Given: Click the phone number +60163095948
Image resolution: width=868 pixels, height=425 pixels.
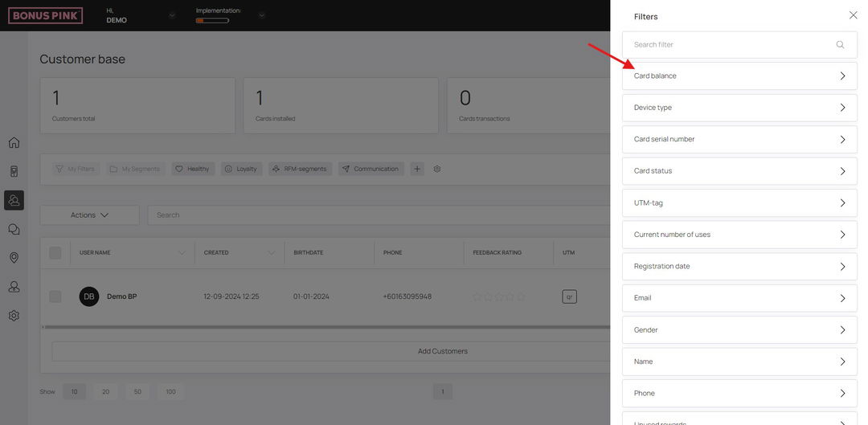Looking at the screenshot, I should pos(407,296).
